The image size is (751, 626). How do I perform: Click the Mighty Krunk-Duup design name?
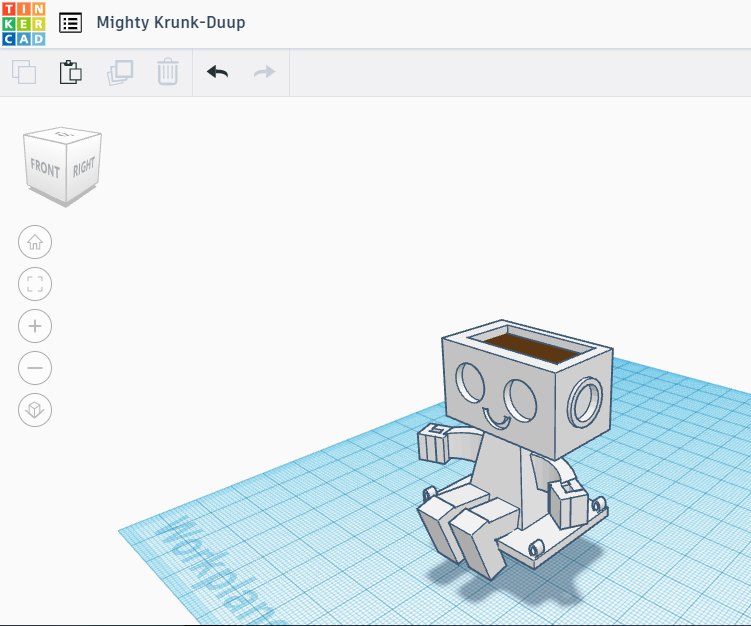pos(171,23)
